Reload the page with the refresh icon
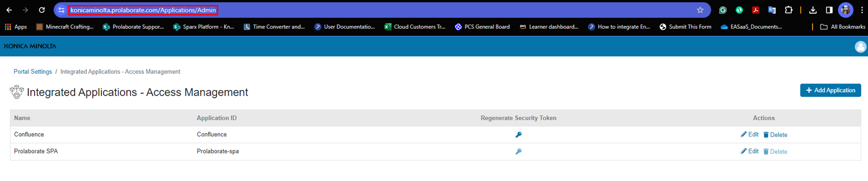This screenshot has height=181, width=868. click(x=42, y=10)
